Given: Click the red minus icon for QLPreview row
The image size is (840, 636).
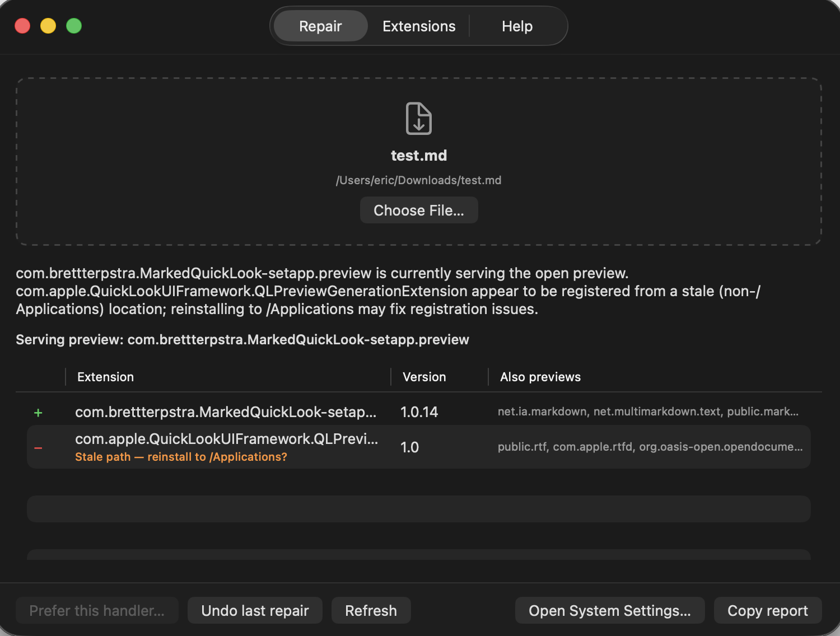Looking at the screenshot, I should [38, 448].
